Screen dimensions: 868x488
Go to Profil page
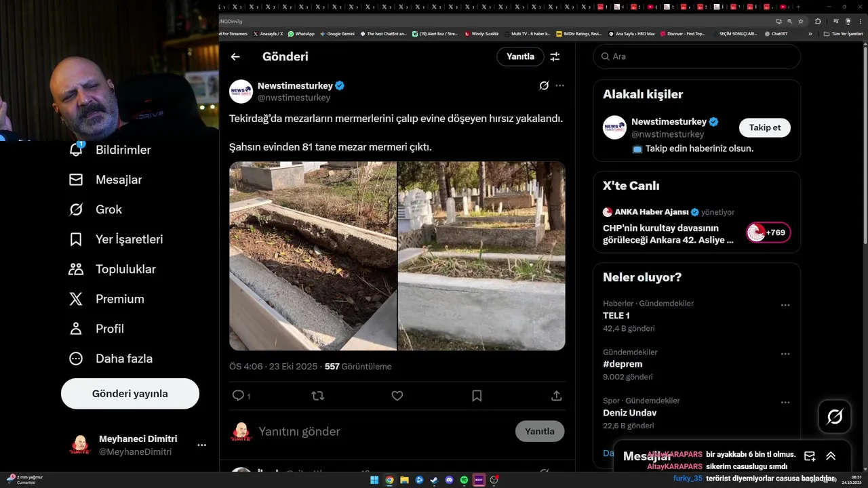(96, 329)
